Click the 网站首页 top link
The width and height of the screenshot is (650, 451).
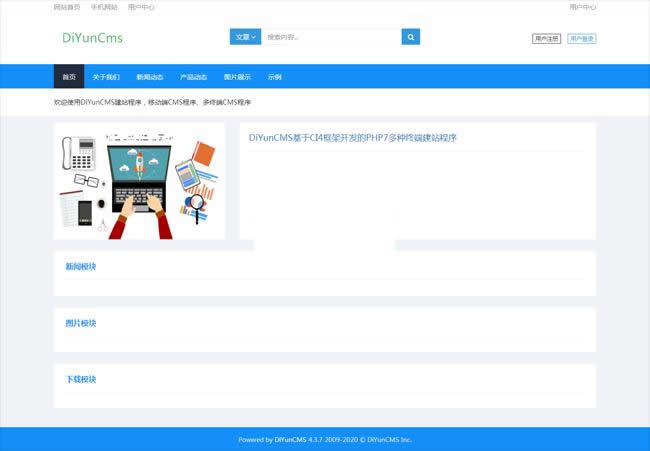[67, 7]
